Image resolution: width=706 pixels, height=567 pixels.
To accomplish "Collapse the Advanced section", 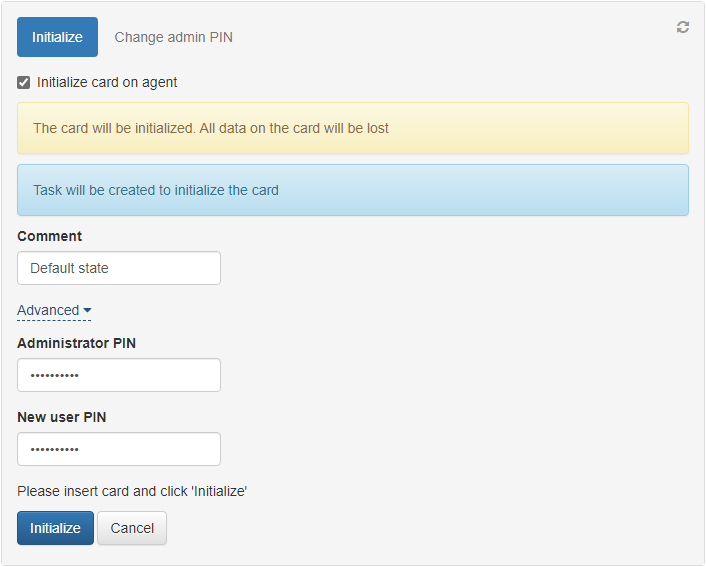I will tap(48, 311).
